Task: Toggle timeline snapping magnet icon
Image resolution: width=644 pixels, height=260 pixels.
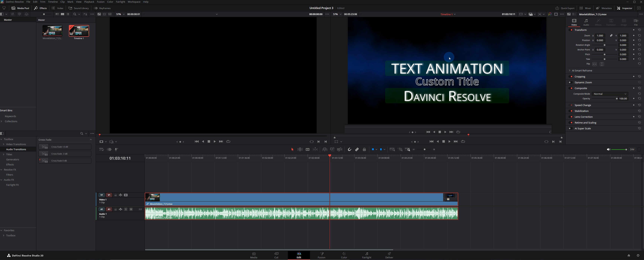Action: coord(350,149)
